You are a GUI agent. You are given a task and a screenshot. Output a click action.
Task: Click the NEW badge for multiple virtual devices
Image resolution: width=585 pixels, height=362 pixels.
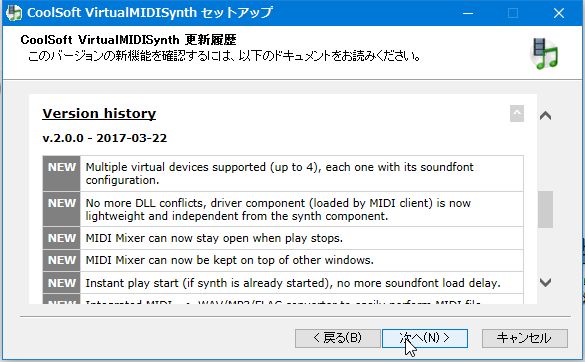pyautogui.click(x=62, y=173)
